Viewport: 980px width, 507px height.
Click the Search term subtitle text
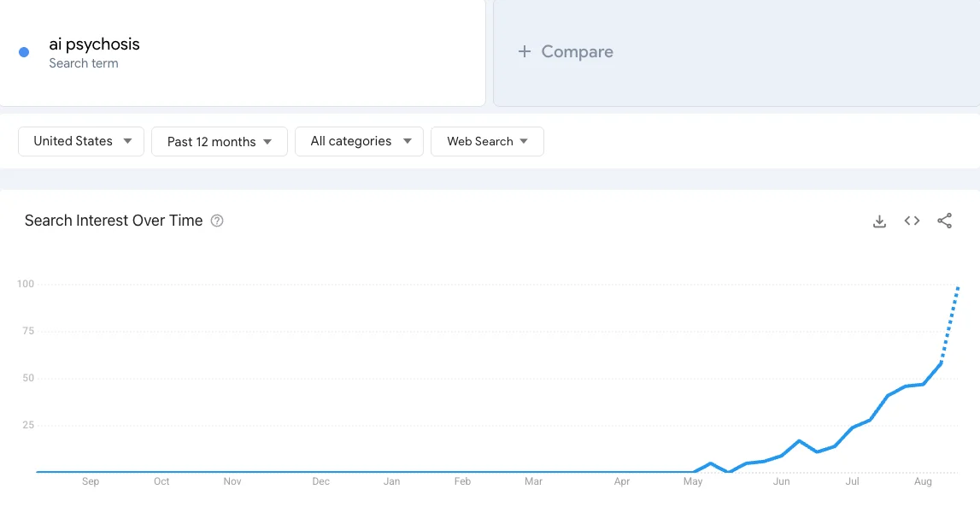(84, 63)
